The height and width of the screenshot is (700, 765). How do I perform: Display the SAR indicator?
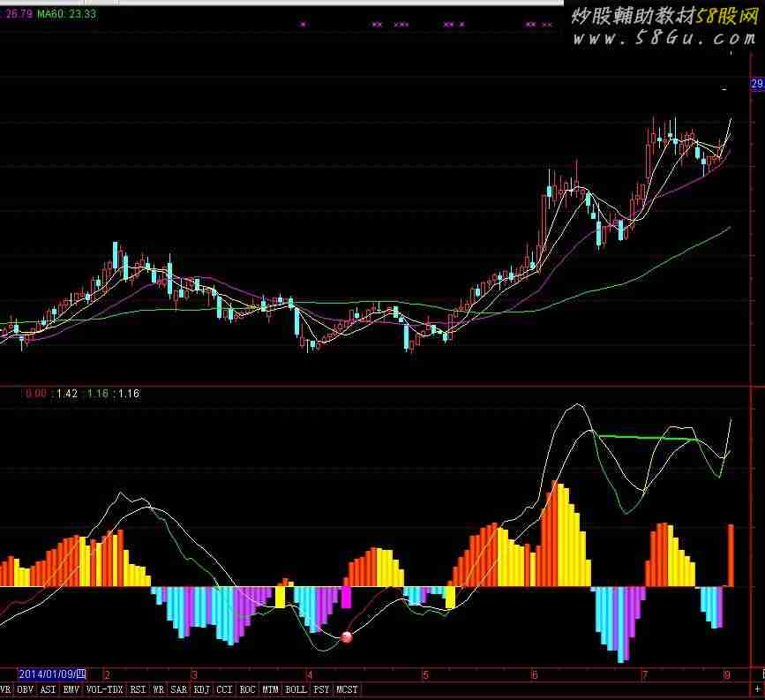coord(179,689)
